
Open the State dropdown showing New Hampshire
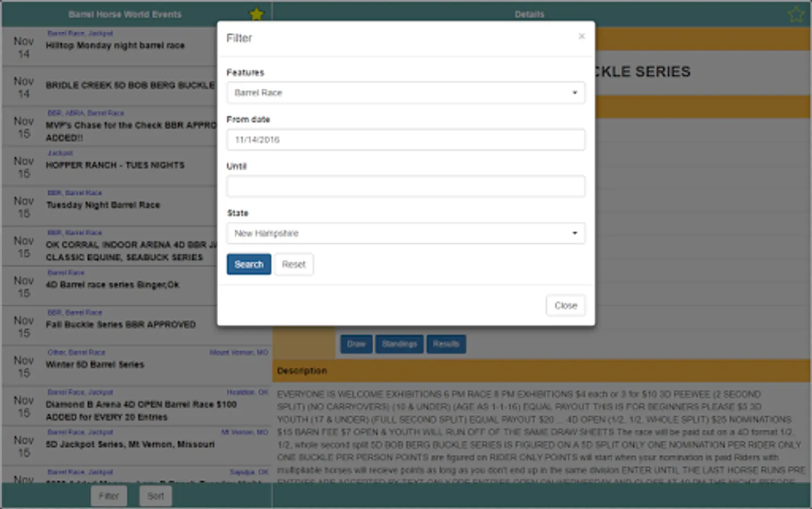click(405, 233)
